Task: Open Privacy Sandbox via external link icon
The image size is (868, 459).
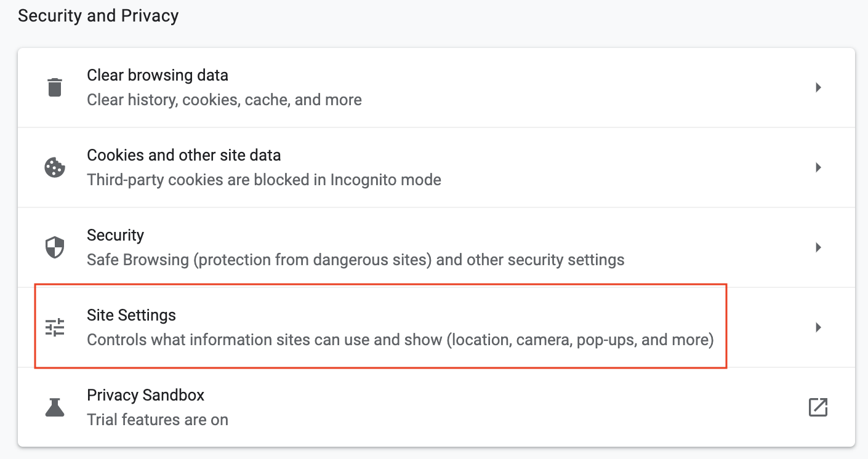Action: (x=818, y=407)
